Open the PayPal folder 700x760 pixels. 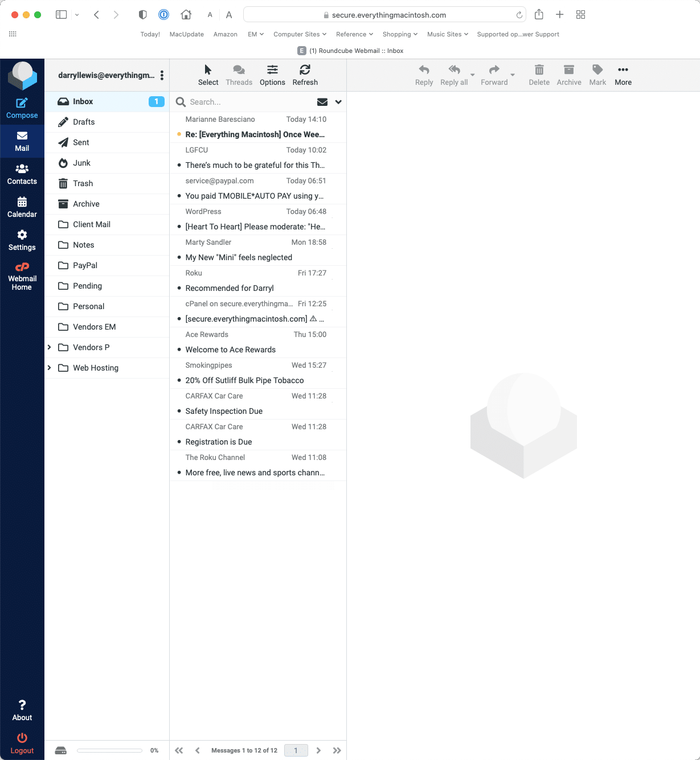(107, 265)
